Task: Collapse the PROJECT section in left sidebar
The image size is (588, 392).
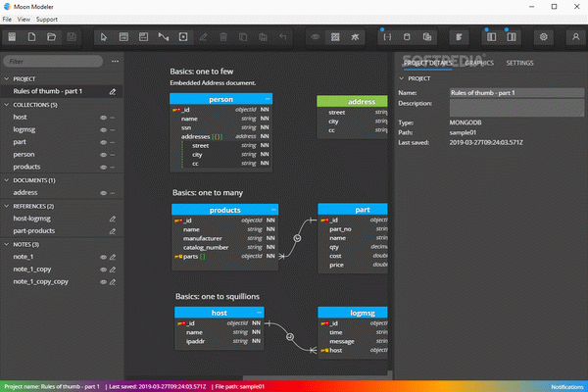Action: tap(7, 78)
